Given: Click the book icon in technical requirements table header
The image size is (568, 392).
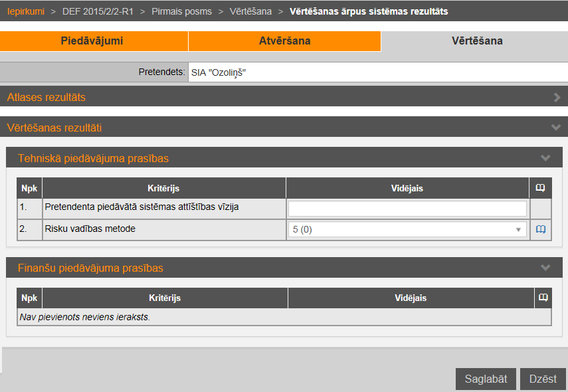Looking at the screenshot, I should click(540, 188).
